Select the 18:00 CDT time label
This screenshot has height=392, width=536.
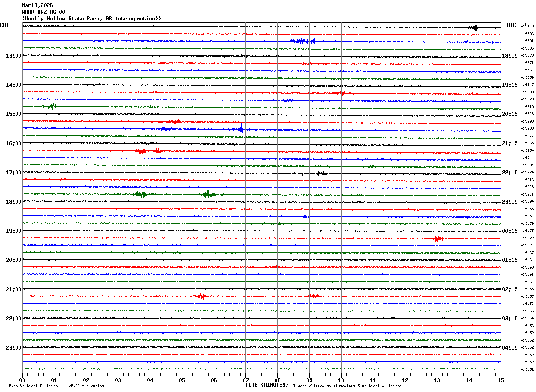14,202
